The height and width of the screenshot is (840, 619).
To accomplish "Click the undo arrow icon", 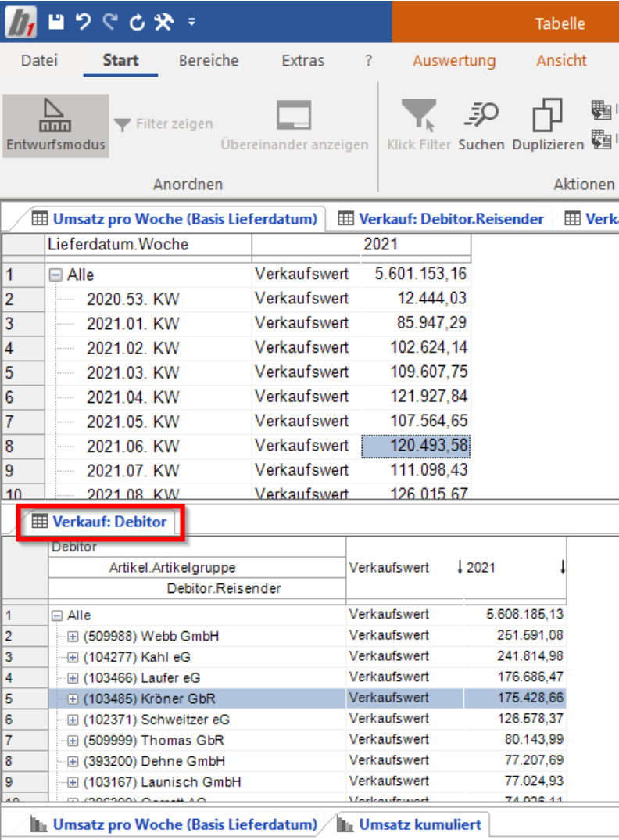I will [83, 21].
